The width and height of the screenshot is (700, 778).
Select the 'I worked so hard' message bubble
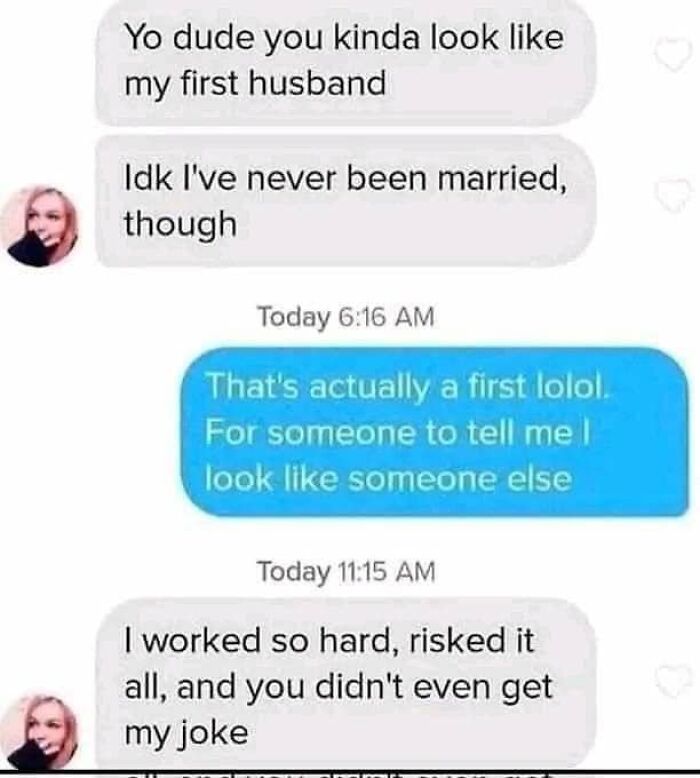pos(345,685)
